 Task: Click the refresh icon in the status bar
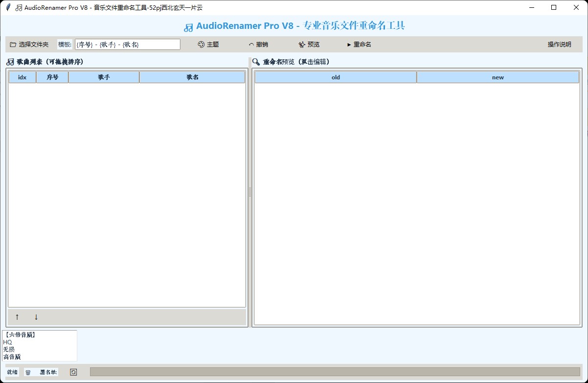pos(72,372)
